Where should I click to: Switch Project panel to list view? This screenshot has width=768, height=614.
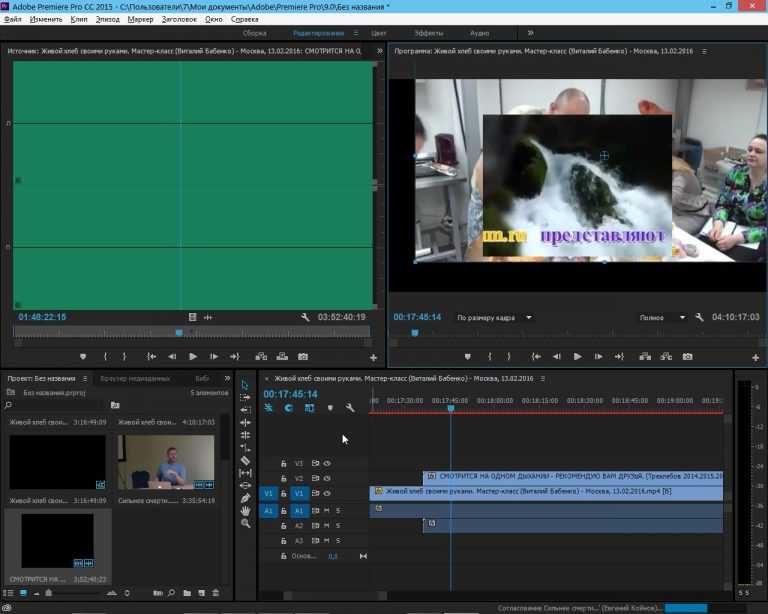[x=8, y=593]
